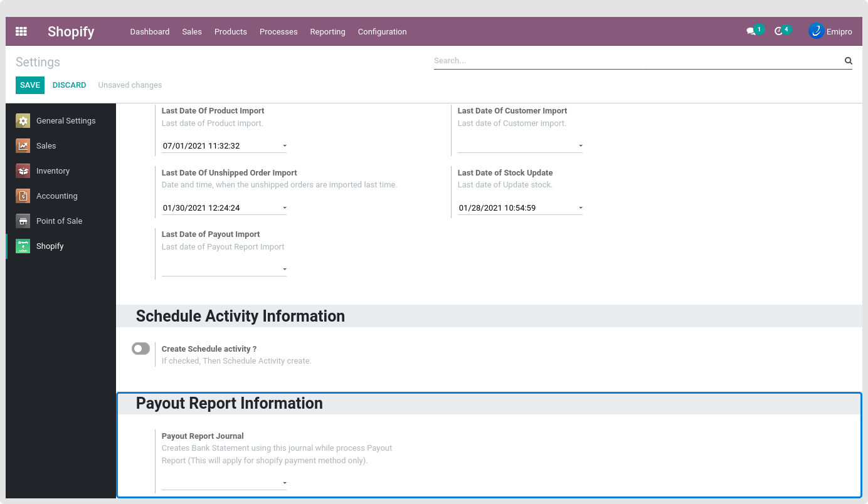Open the Payout Report Journal dropdown

[x=284, y=483]
